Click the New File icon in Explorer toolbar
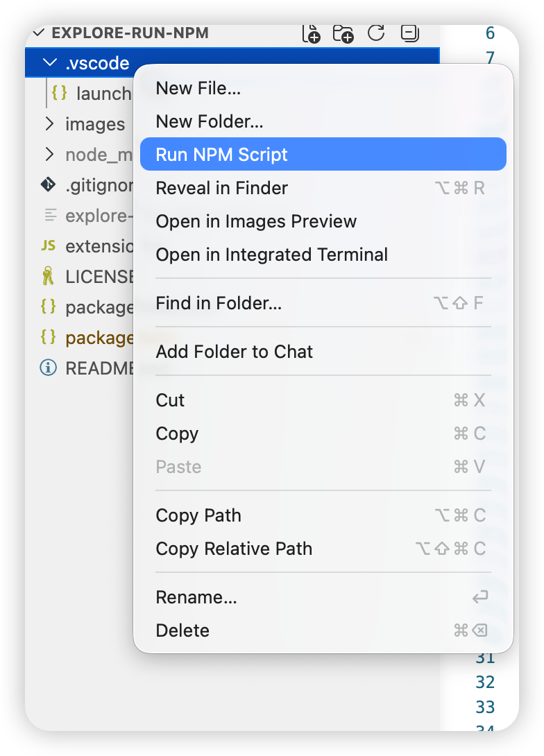Viewport: 544px width, 756px height. pyautogui.click(x=311, y=33)
